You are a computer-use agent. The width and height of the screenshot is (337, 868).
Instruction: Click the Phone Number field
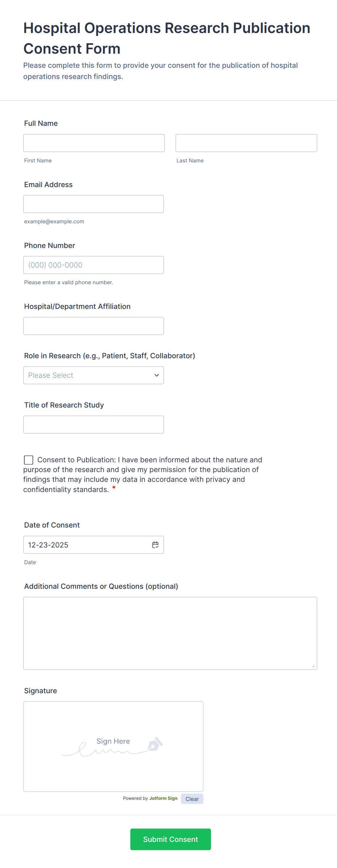coord(93,265)
